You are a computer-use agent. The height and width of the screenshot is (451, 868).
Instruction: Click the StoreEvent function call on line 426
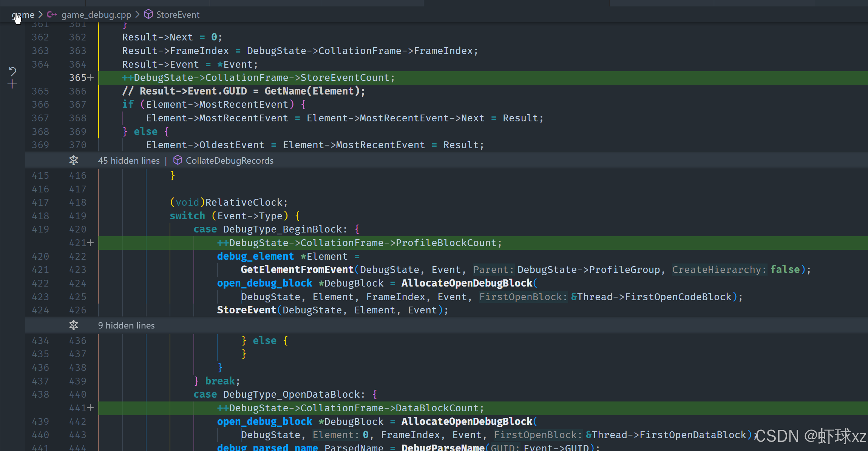coord(246,310)
